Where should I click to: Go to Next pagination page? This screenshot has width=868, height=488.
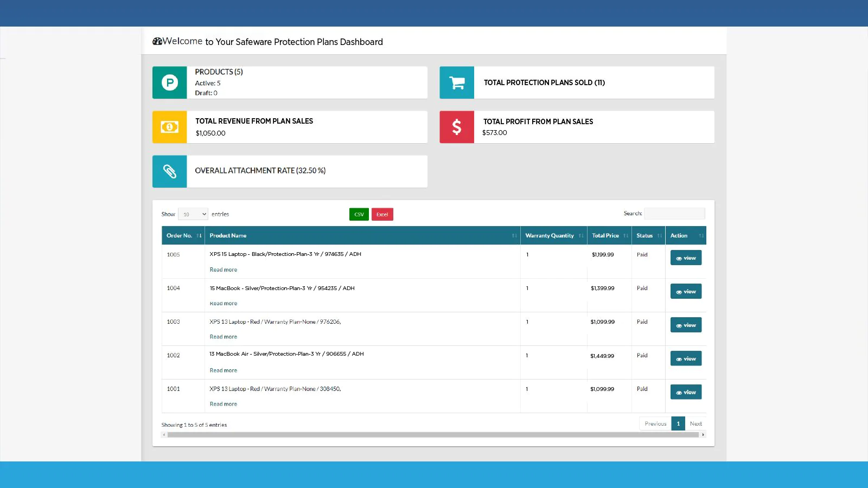[x=695, y=423]
